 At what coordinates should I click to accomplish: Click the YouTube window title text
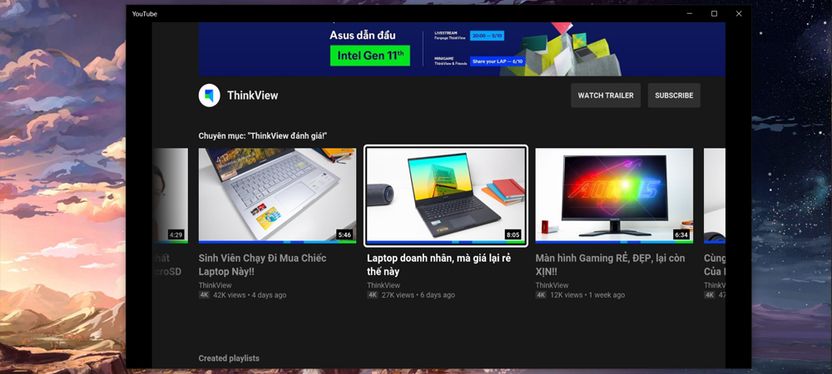(x=144, y=14)
